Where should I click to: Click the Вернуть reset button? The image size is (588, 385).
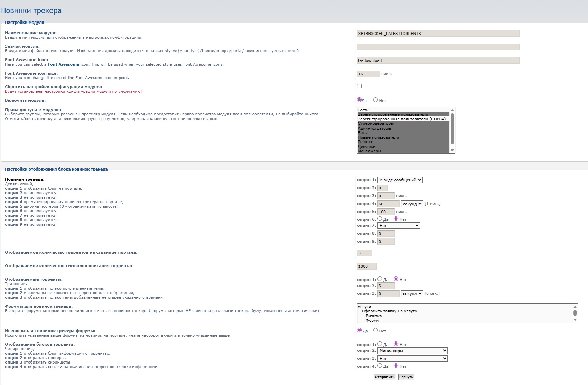[x=406, y=377]
